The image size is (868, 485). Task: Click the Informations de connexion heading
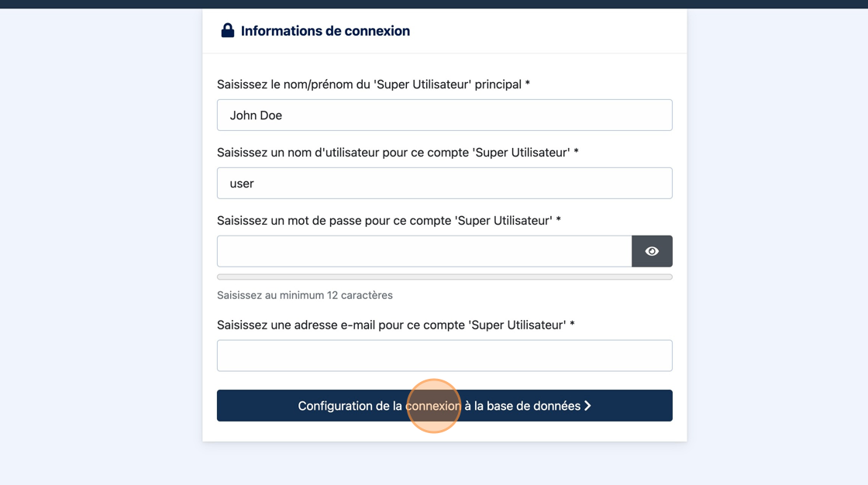coord(325,31)
